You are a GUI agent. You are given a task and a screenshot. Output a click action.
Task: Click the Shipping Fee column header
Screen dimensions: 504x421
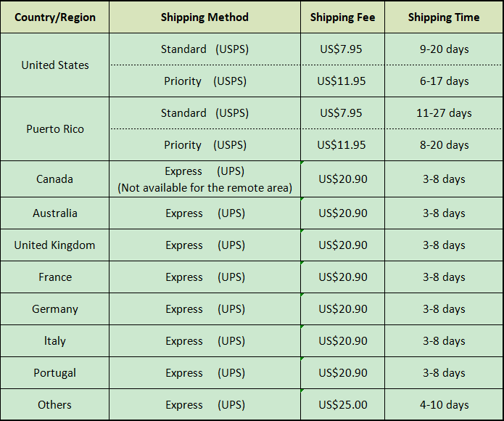(342, 17)
